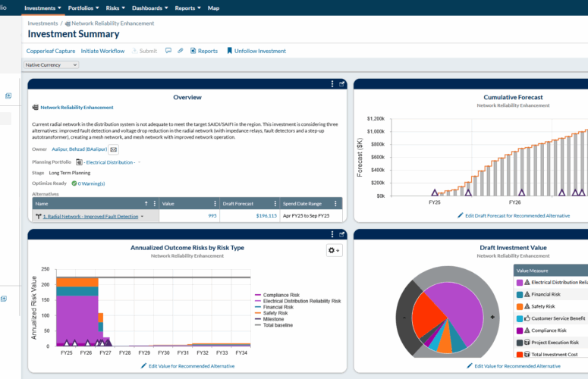Open the Native Currency dropdown
Image resolution: width=588 pixels, height=379 pixels.
point(52,65)
